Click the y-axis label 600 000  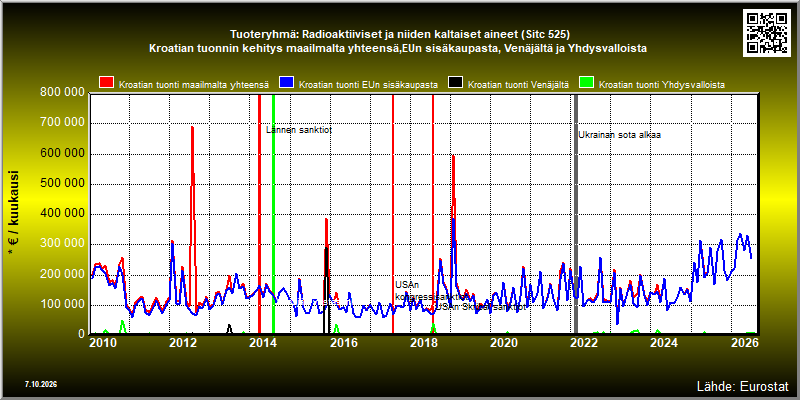tap(62, 154)
